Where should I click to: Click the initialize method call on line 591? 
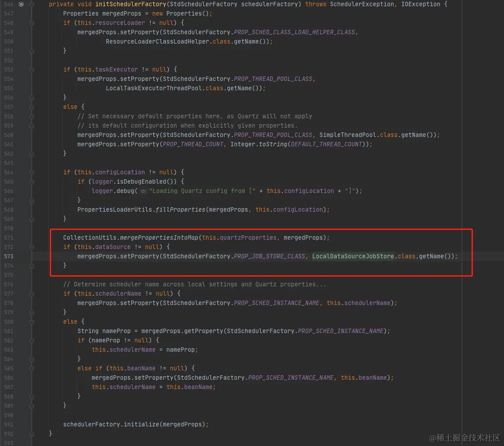click(x=141, y=425)
